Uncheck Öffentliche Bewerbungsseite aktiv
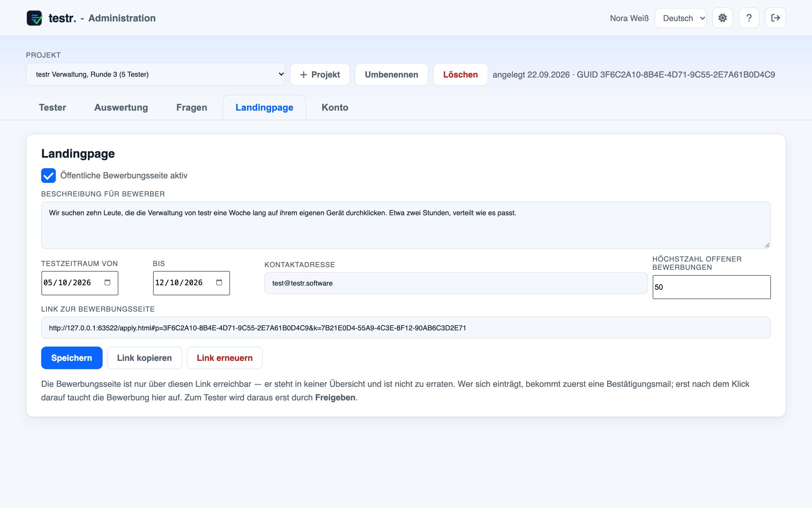Image resolution: width=812 pixels, height=508 pixels. [x=48, y=175]
